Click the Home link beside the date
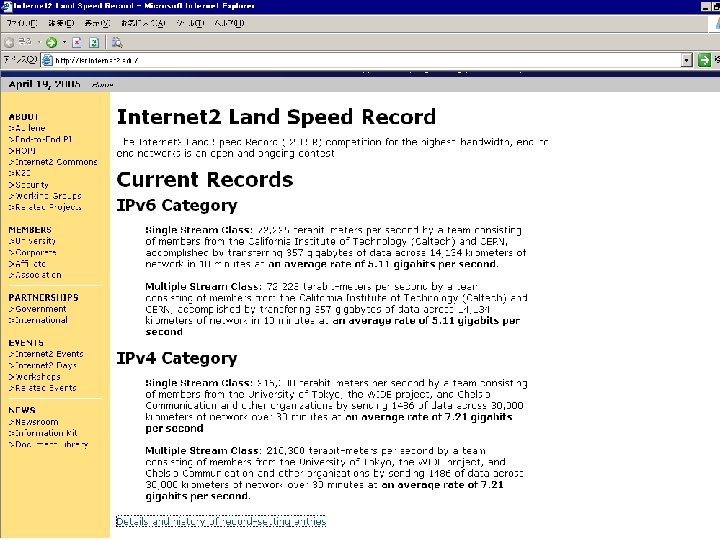Screen dimensions: 720x540 pos(102,85)
